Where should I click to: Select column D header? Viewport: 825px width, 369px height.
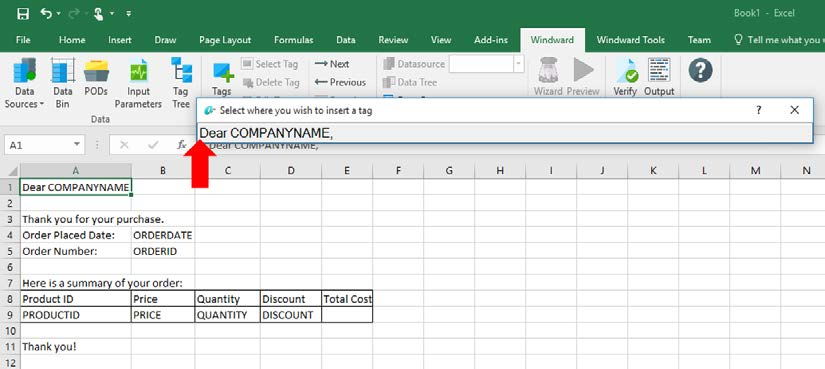coord(291,171)
